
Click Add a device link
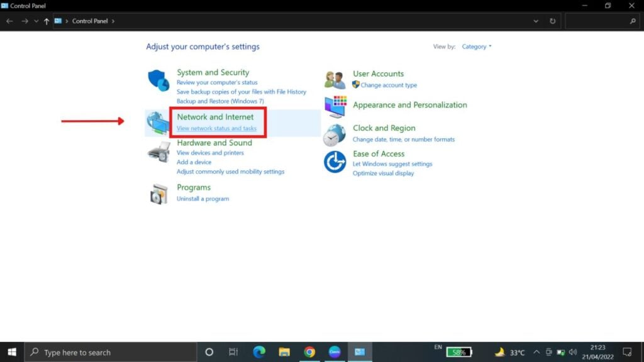(194, 162)
